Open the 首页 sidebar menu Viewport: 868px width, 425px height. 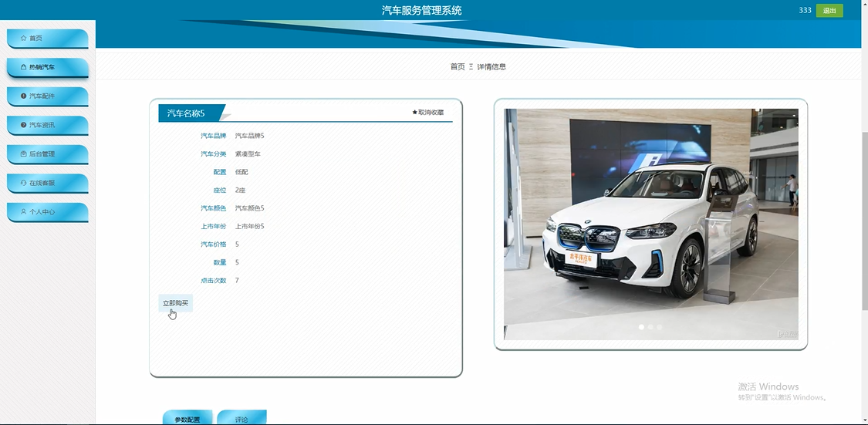point(48,39)
